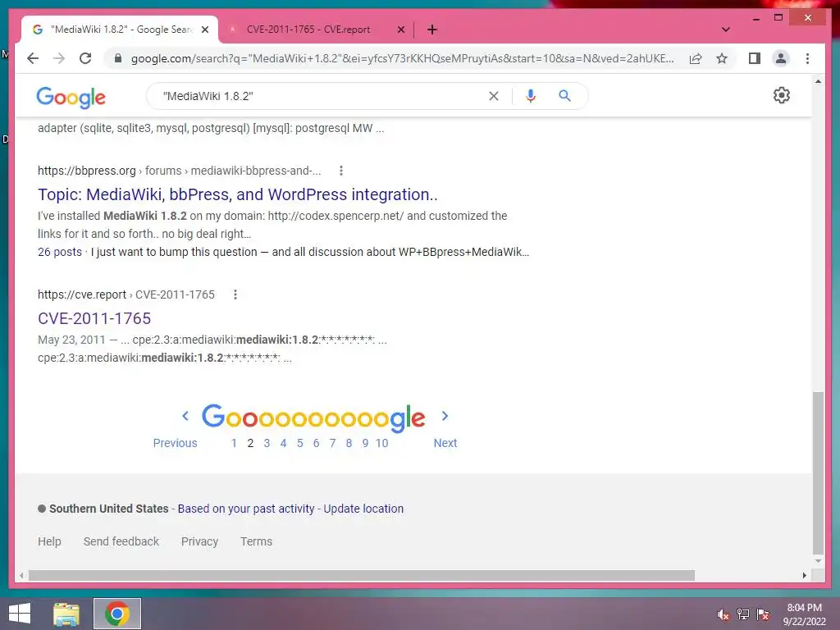
Task: Jump to results page 9
Action: 365,443
